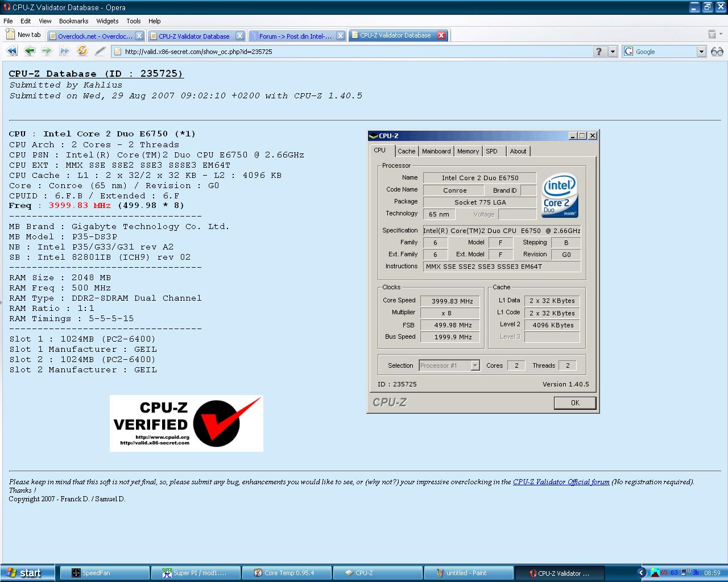Image resolution: width=728 pixels, height=582 pixels.
Task: Expand the closed tabs trash dropdown arrow
Action: tap(721, 35)
